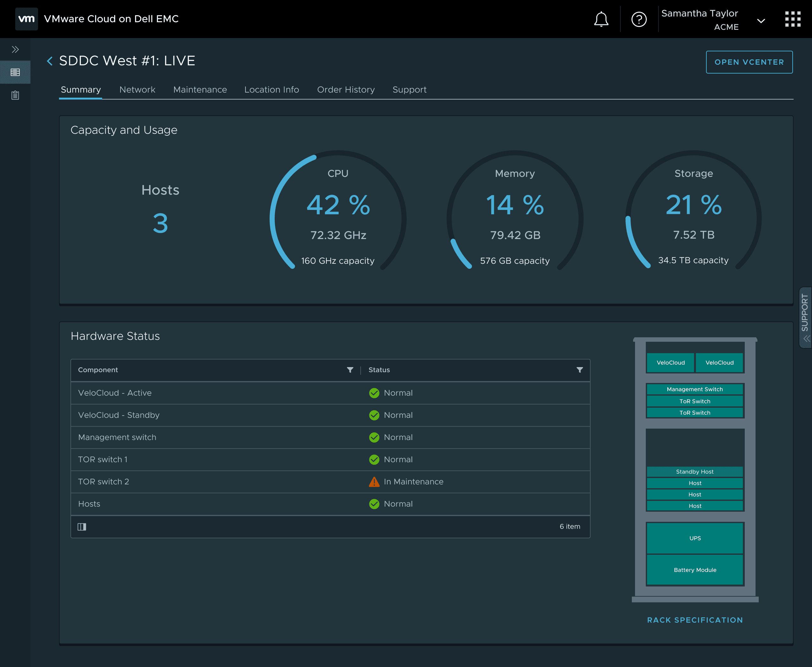Open the help question mark icon
The height and width of the screenshot is (667, 812).
coord(638,19)
